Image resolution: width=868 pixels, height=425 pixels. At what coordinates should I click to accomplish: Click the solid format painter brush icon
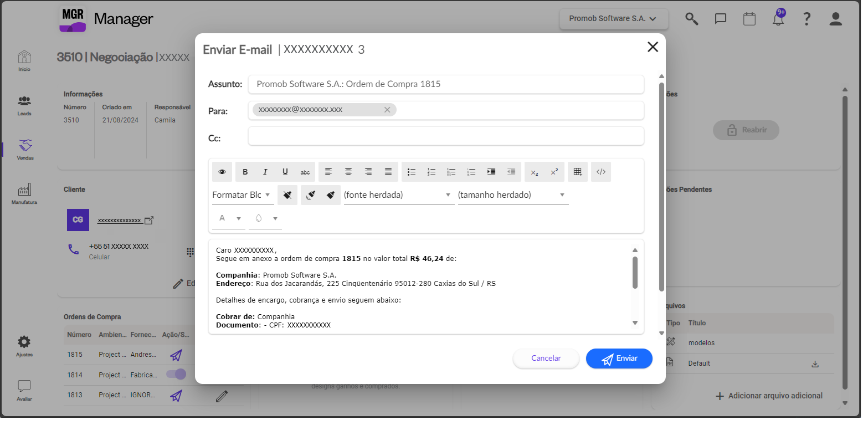(331, 195)
